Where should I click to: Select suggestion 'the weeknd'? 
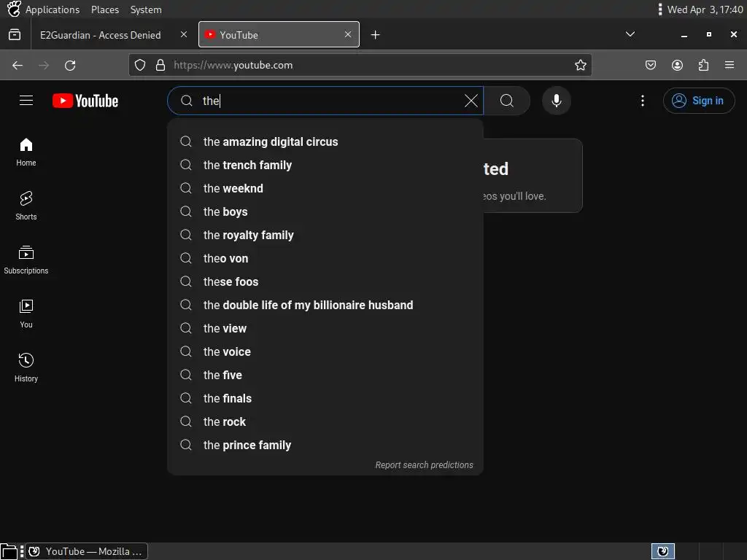[x=325, y=189]
